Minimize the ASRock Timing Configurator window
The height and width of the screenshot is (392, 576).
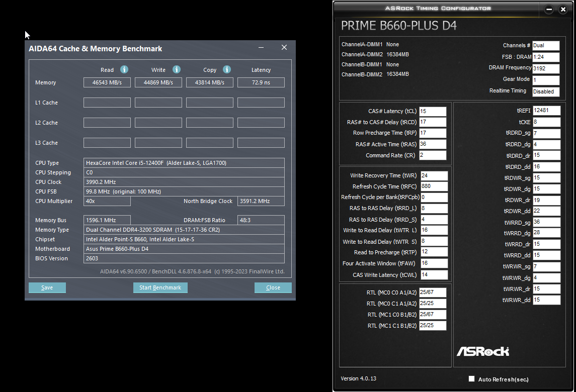coord(549,10)
